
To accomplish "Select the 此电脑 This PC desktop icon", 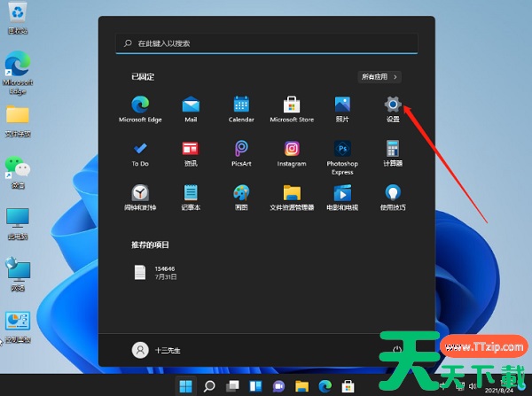I will coord(18,224).
